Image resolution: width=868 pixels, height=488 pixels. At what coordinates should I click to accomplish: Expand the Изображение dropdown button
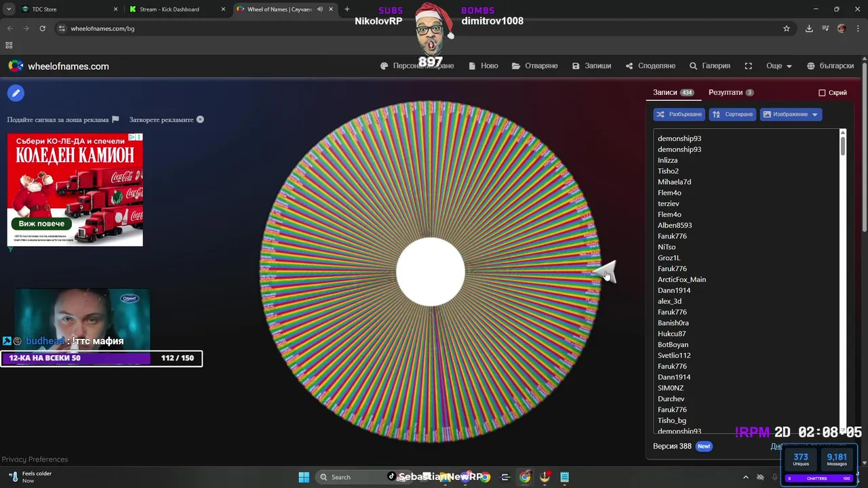791,115
